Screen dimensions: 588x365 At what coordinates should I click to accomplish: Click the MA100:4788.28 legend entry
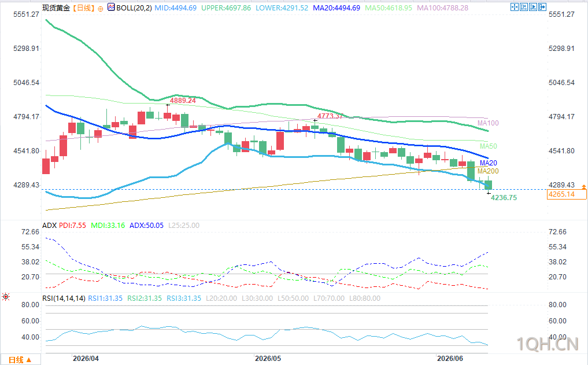442,8
